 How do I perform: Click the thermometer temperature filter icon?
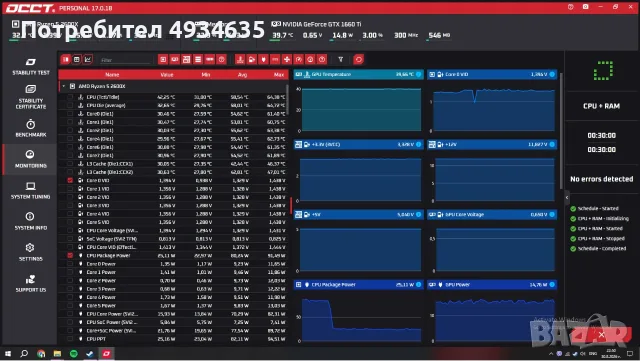(x=240, y=60)
